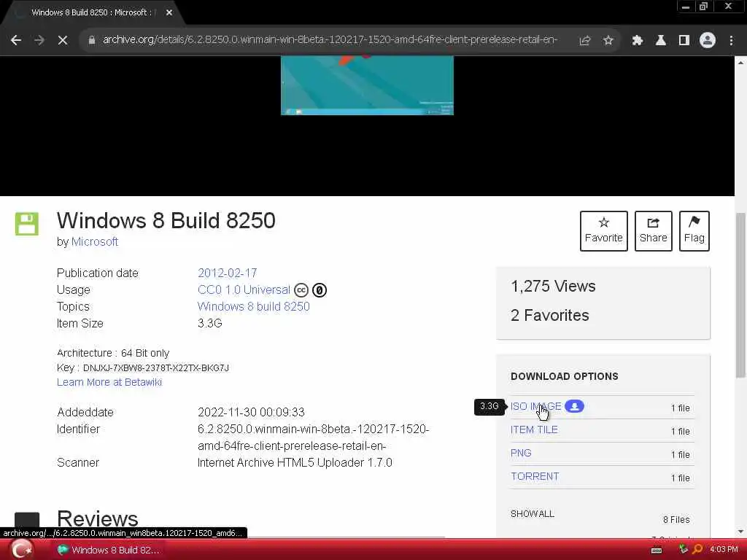Image resolution: width=747 pixels, height=560 pixels.
Task: Open Learn More at Betawiki link
Action: point(109,382)
